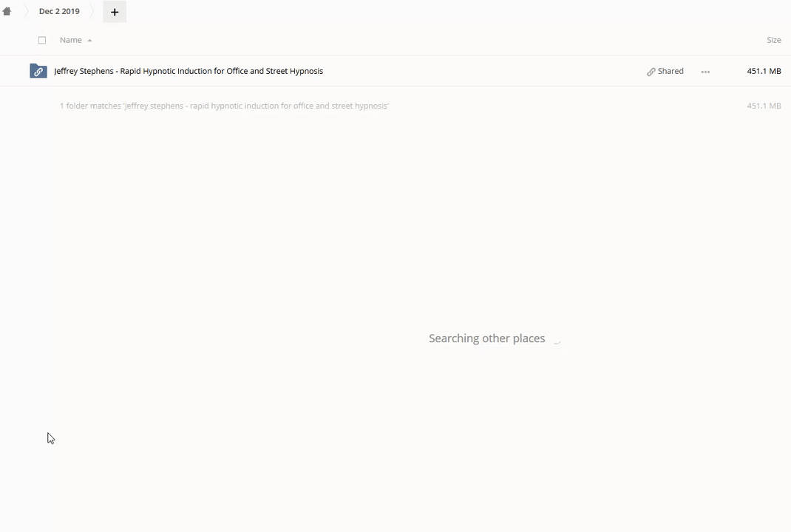The width and height of the screenshot is (791, 532).
Task: Click the sort arrow next to Name
Action: pyautogui.click(x=89, y=41)
